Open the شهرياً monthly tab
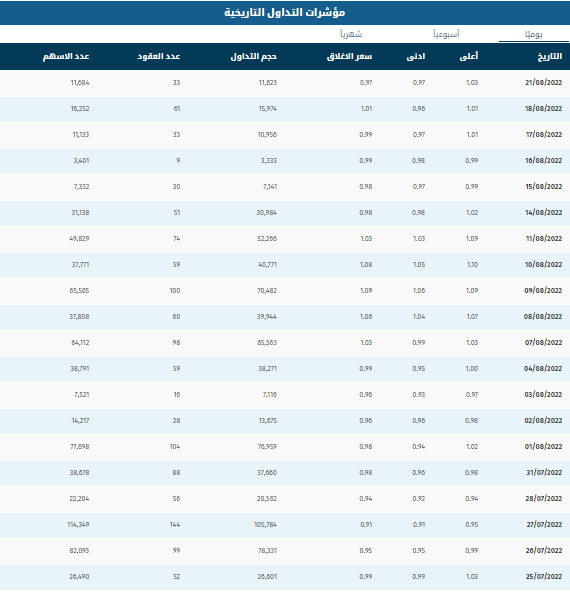Image resolution: width=570 pixels, height=600 pixels. 351,34
